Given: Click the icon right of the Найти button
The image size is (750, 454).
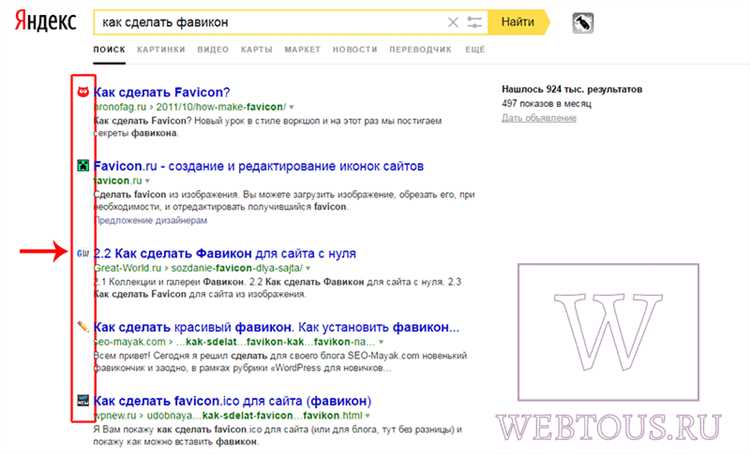Looking at the screenshot, I should [x=582, y=21].
